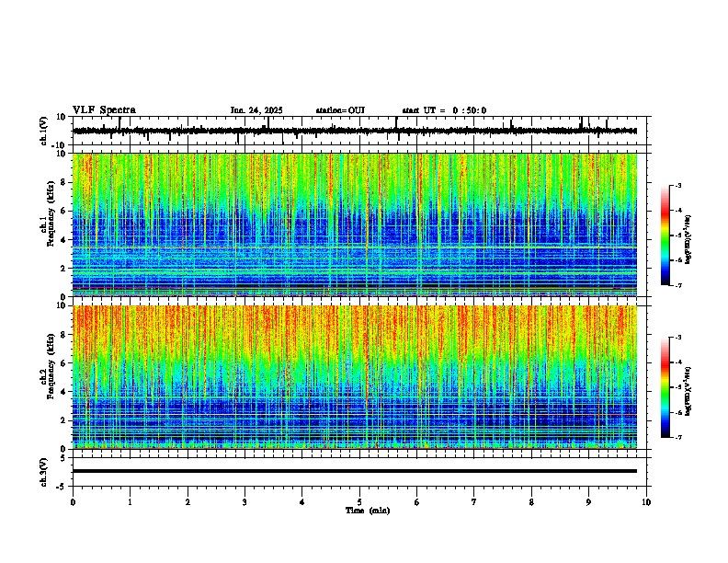The width and height of the screenshot is (728, 563).
Task: Select the 'start UT = 0 : 50: 0' text
Action: click(444, 110)
